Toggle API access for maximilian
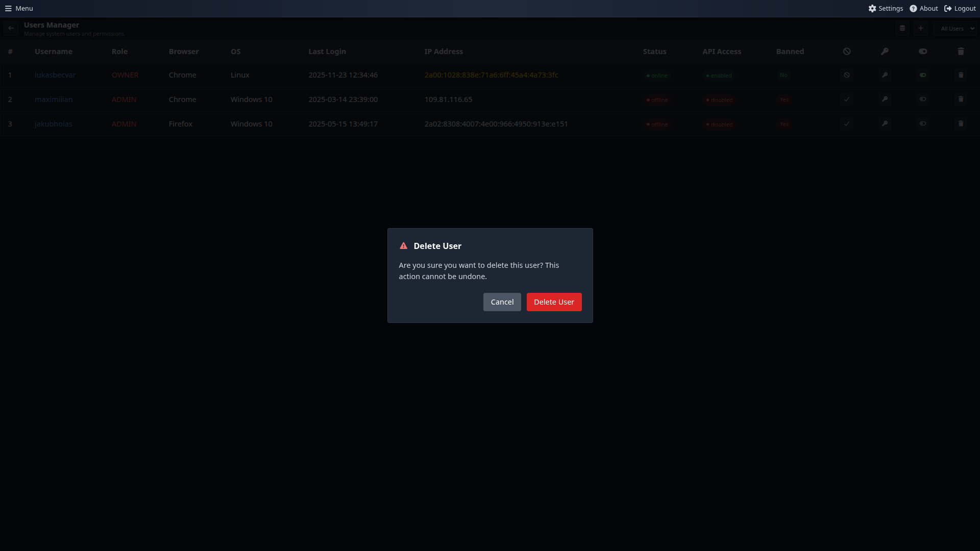 (x=922, y=99)
